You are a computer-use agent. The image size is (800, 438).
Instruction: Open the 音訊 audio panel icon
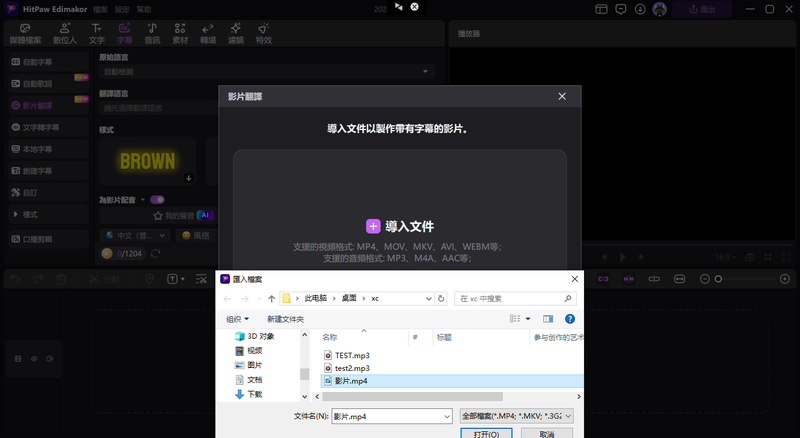click(152, 34)
